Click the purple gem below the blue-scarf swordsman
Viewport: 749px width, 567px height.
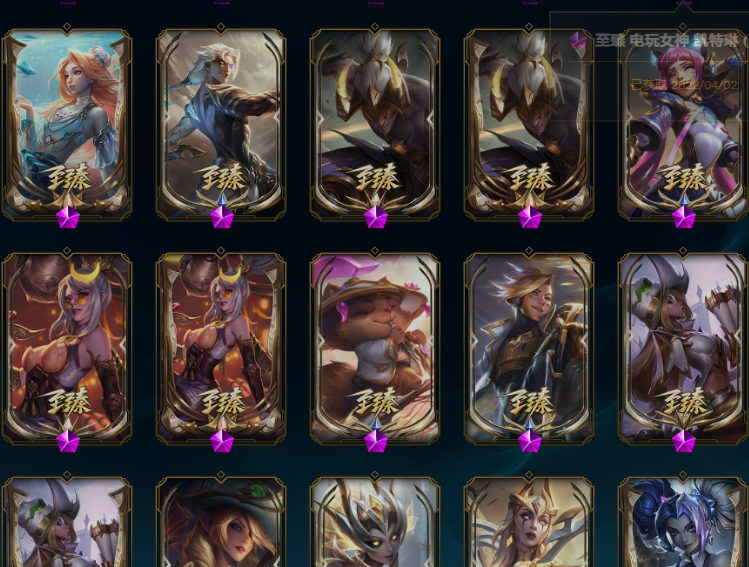[x=222, y=217]
